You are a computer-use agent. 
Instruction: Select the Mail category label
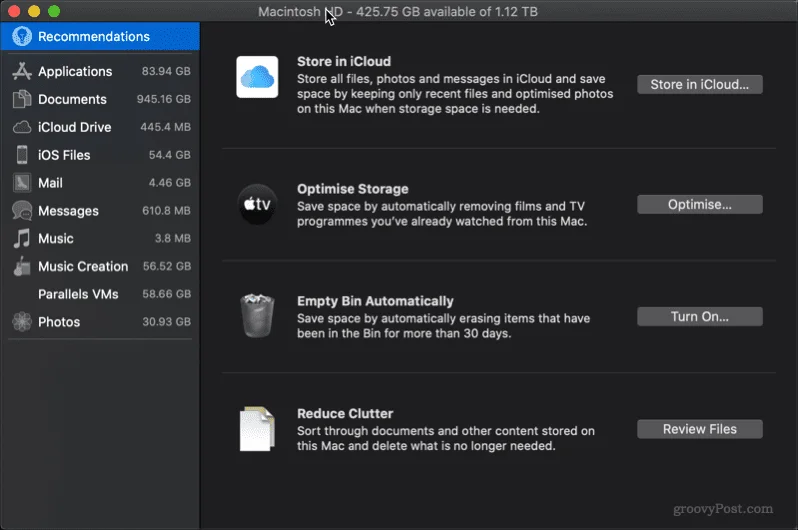(x=50, y=183)
